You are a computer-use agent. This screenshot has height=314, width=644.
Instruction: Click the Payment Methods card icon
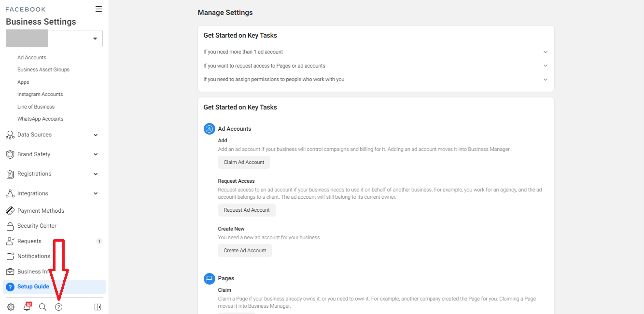point(10,211)
